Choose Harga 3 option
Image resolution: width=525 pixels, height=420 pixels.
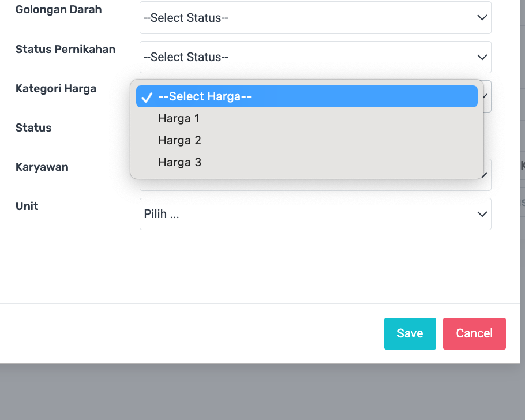point(179,163)
